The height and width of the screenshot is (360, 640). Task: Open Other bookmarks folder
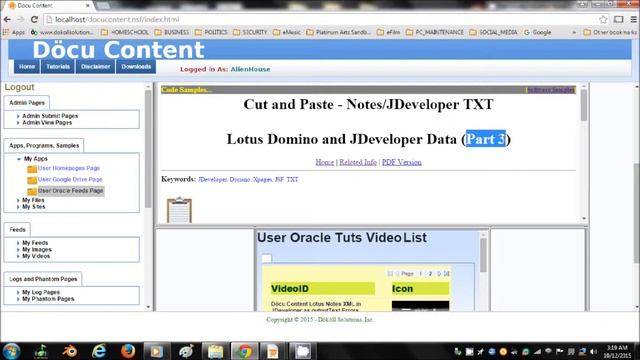click(610, 32)
